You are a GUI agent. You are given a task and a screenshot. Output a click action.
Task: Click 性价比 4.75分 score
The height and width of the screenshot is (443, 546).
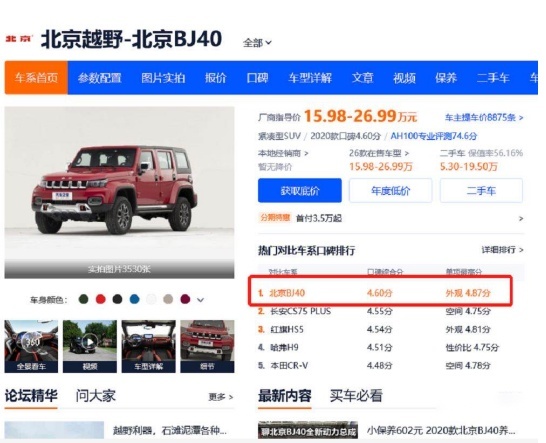(472, 347)
